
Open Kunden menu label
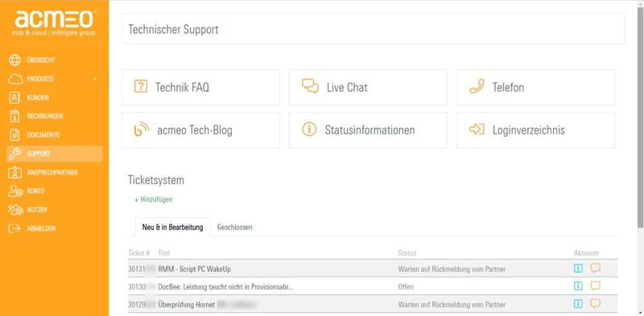pyautogui.click(x=38, y=97)
